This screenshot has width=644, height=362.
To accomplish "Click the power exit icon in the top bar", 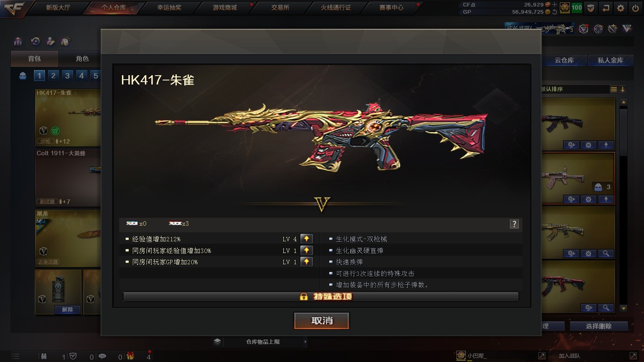I will tap(635, 8).
